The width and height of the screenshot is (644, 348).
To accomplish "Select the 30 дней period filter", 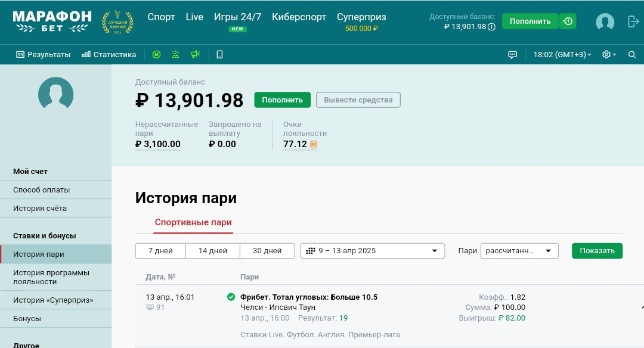I will 267,251.
